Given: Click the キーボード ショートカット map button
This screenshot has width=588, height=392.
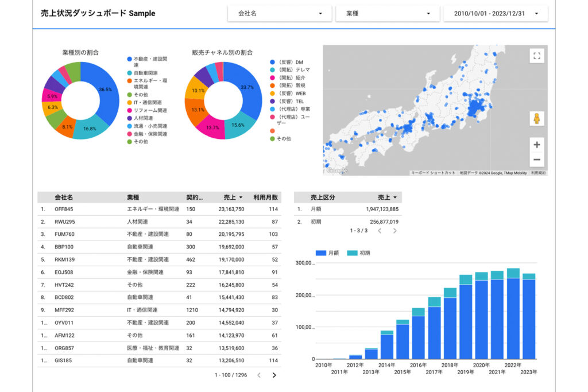Looking at the screenshot, I should (x=433, y=173).
